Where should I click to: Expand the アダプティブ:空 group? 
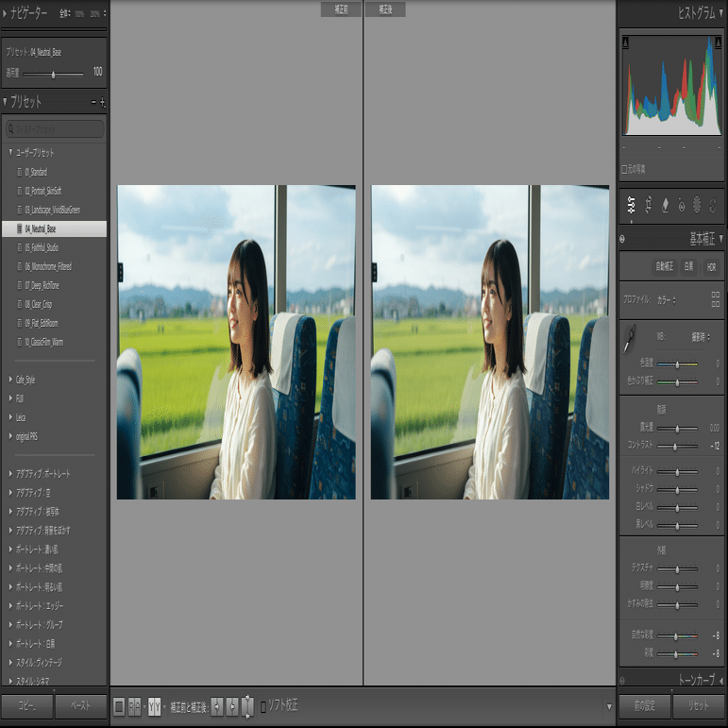tap(10, 493)
